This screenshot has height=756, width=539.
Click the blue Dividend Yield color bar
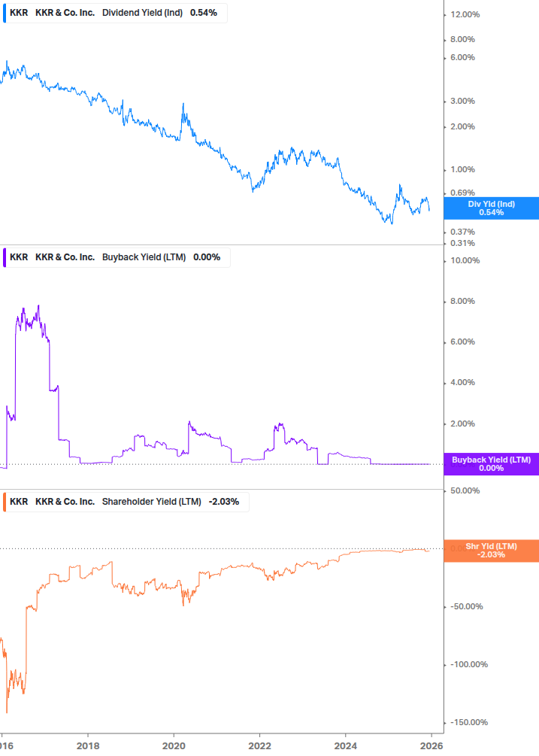point(5,13)
